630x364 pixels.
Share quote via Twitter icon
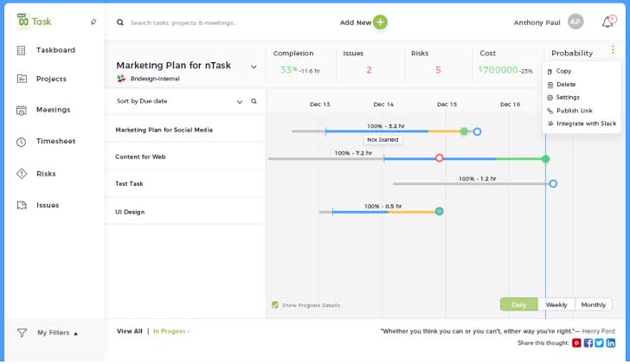600,343
